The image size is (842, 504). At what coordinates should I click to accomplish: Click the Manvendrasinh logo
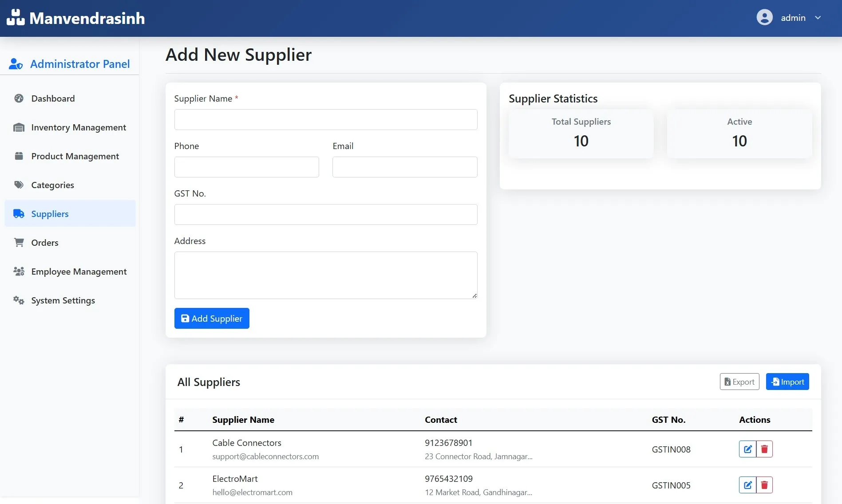pyautogui.click(x=75, y=18)
